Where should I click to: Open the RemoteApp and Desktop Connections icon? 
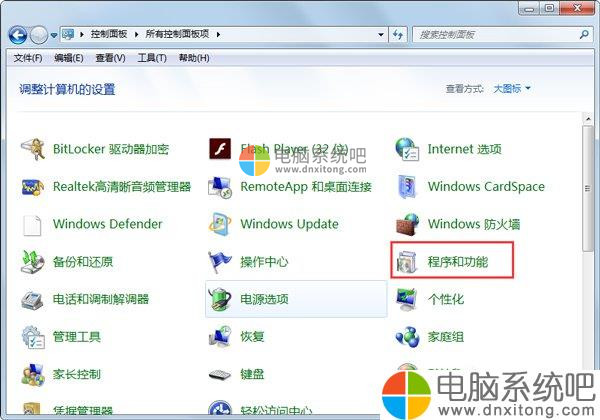pyautogui.click(x=220, y=187)
